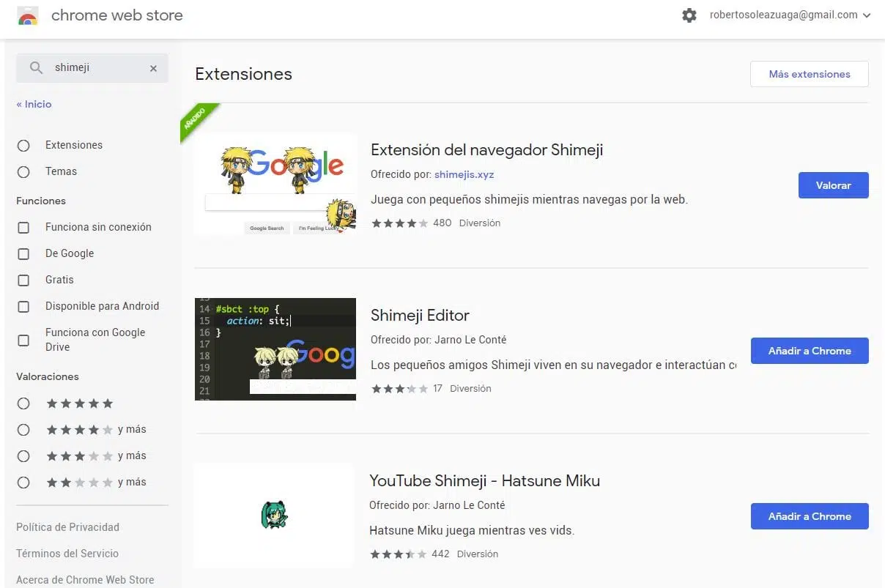This screenshot has width=885, height=588.
Task: Click the Diversión category beside 442 reviews
Action: point(478,554)
